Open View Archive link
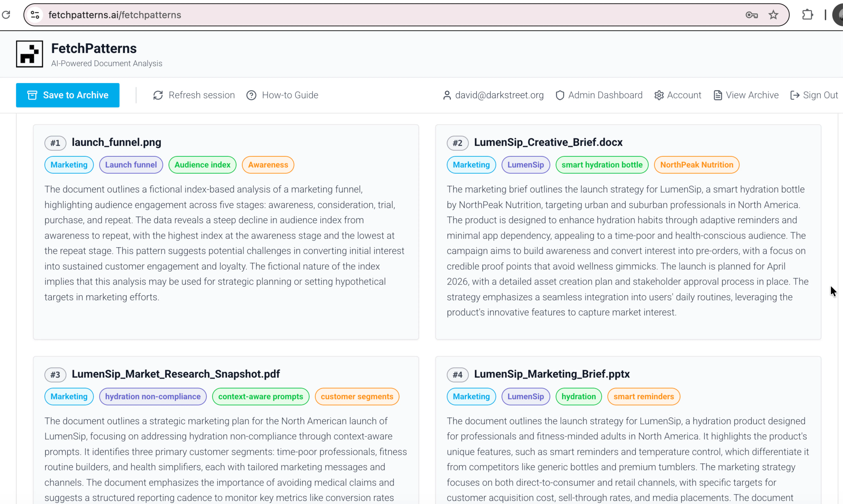Image resolution: width=843 pixels, height=504 pixels. pyautogui.click(x=746, y=95)
